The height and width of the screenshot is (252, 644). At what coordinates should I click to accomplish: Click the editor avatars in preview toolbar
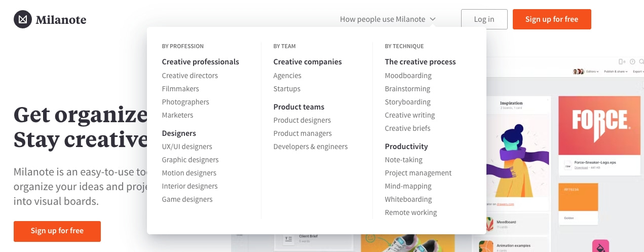coord(578,71)
